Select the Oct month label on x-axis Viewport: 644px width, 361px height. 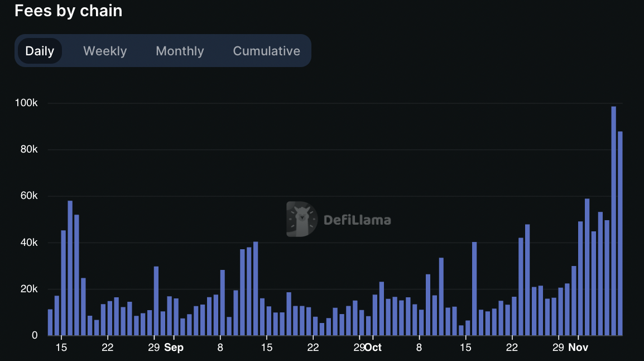(x=373, y=348)
